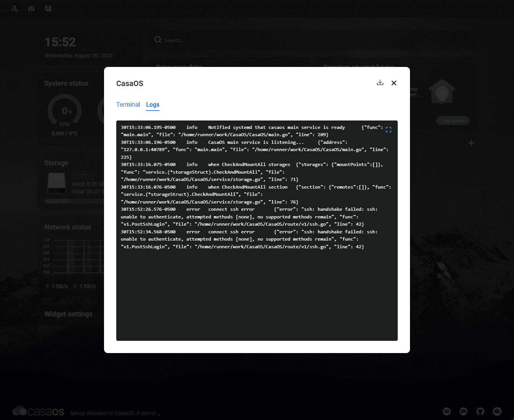Click the Storage drive icon
Viewport: 514px width, 420px height.
pyautogui.click(x=57, y=183)
